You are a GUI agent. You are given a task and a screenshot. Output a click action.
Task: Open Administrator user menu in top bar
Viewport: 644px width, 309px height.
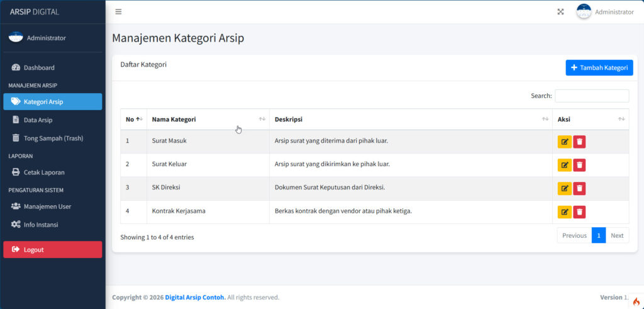point(605,12)
